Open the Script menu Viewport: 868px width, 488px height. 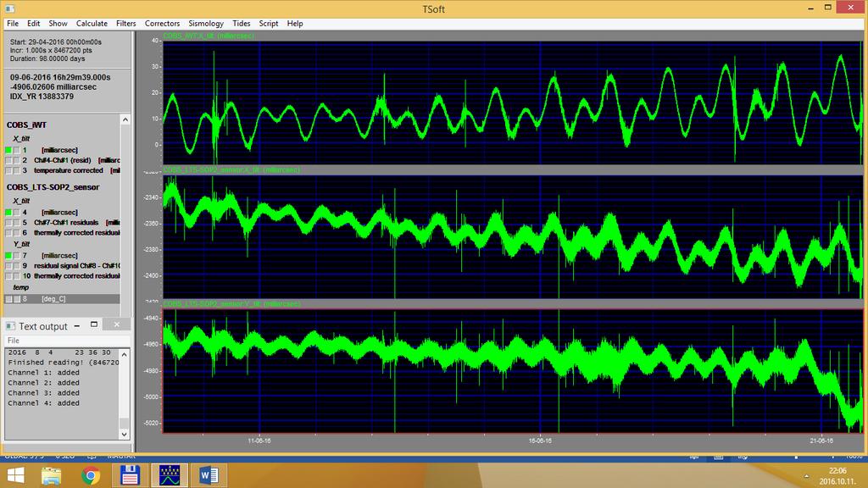point(269,23)
